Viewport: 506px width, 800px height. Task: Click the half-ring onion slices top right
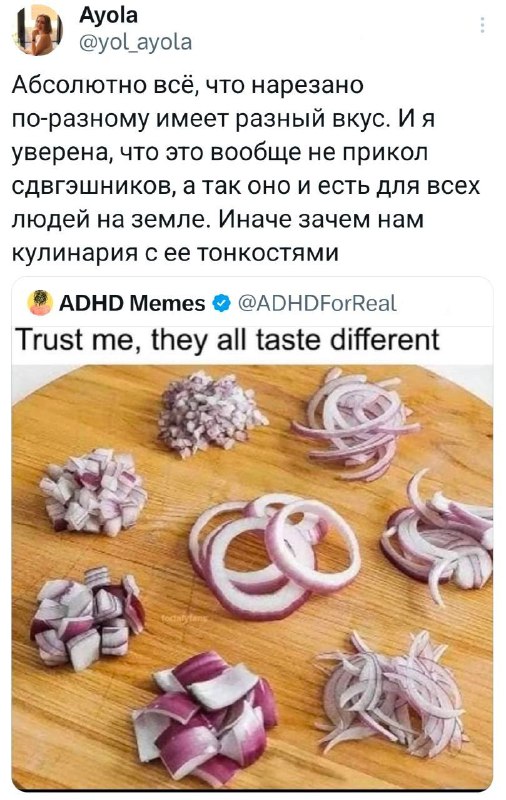pyautogui.click(x=356, y=422)
